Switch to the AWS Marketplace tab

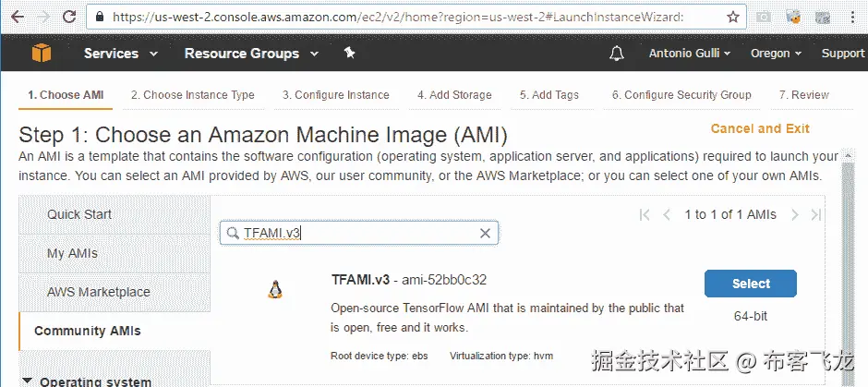98,292
